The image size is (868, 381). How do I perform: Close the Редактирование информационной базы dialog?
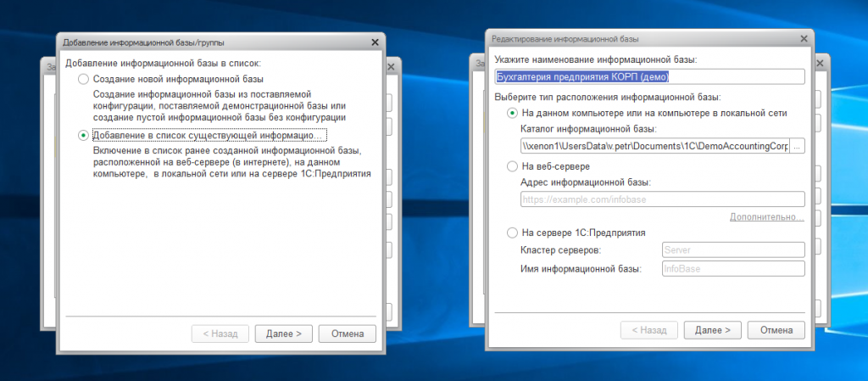(804, 39)
